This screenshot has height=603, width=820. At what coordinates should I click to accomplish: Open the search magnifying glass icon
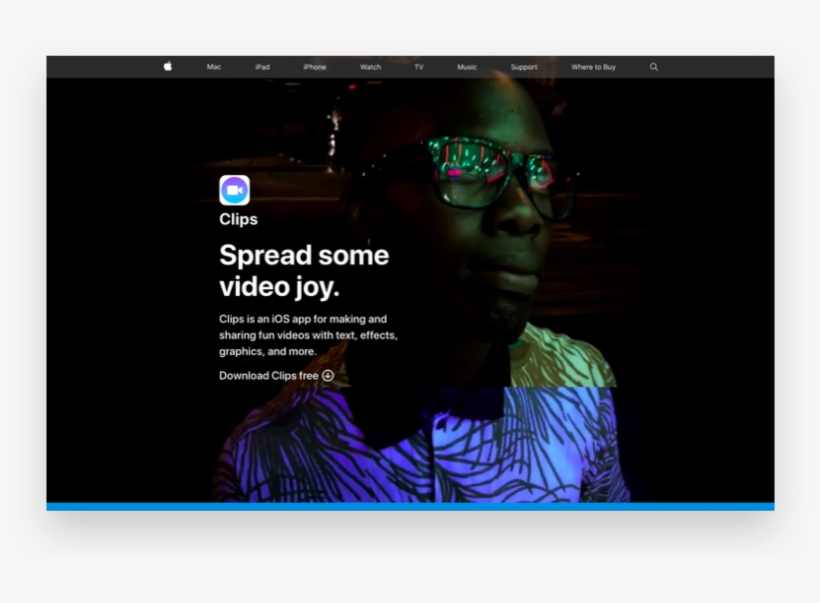click(653, 66)
